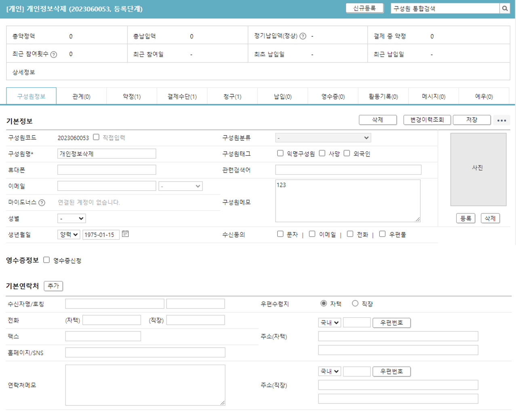Enable 우편물 consent checkbox

(382, 234)
